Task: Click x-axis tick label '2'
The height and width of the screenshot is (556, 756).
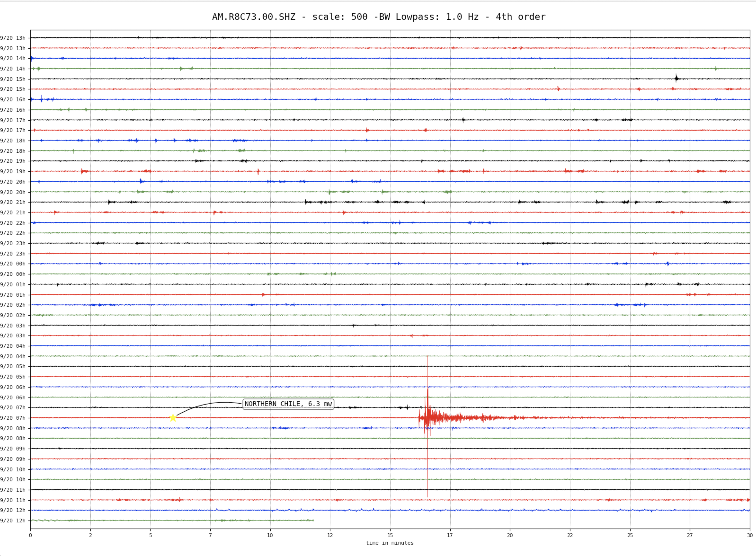Action: click(x=90, y=535)
